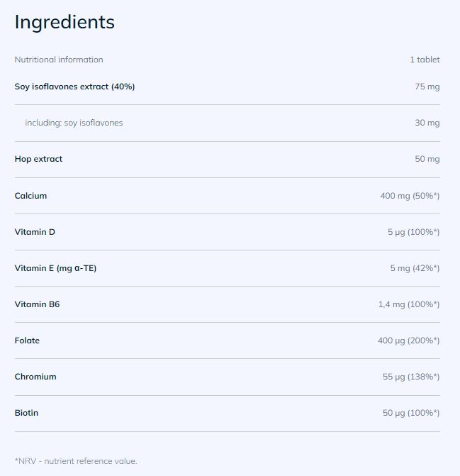The height and width of the screenshot is (476, 460).
Task: Select the Hop extract label
Action: click(38, 159)
